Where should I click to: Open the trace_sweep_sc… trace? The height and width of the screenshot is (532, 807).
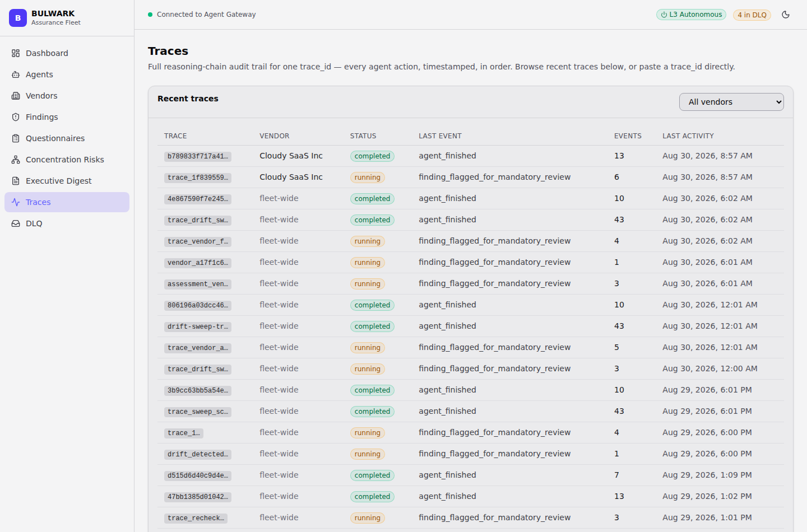click(x=198, y=412)
